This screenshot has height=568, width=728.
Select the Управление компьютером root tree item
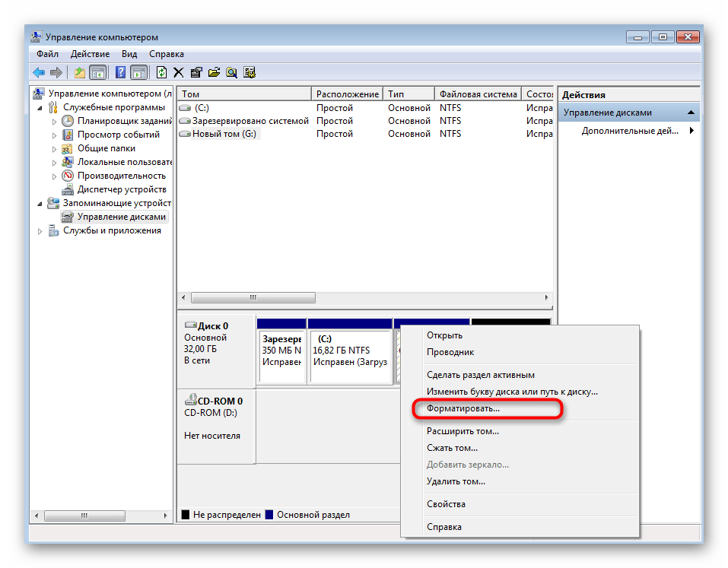click(110, 94)
